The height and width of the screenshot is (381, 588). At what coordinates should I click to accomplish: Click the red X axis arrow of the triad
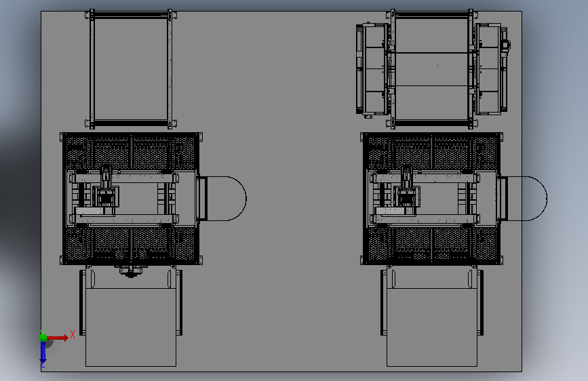58,338
